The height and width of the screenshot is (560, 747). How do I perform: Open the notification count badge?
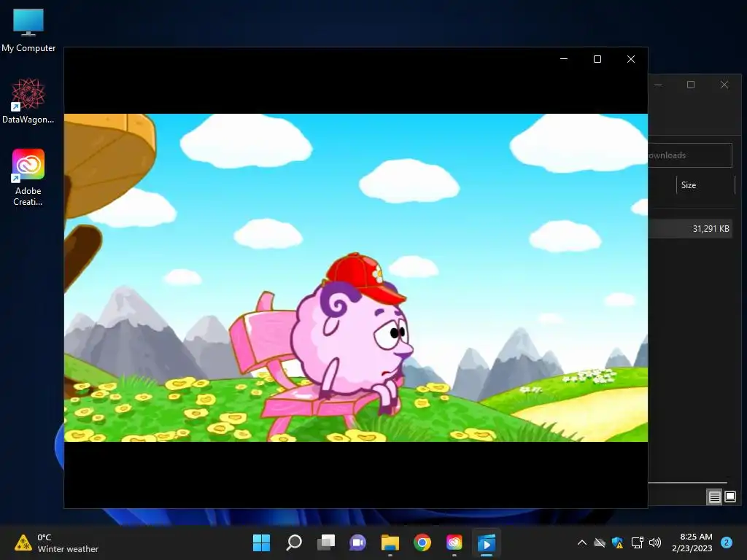tap(727, 542)
